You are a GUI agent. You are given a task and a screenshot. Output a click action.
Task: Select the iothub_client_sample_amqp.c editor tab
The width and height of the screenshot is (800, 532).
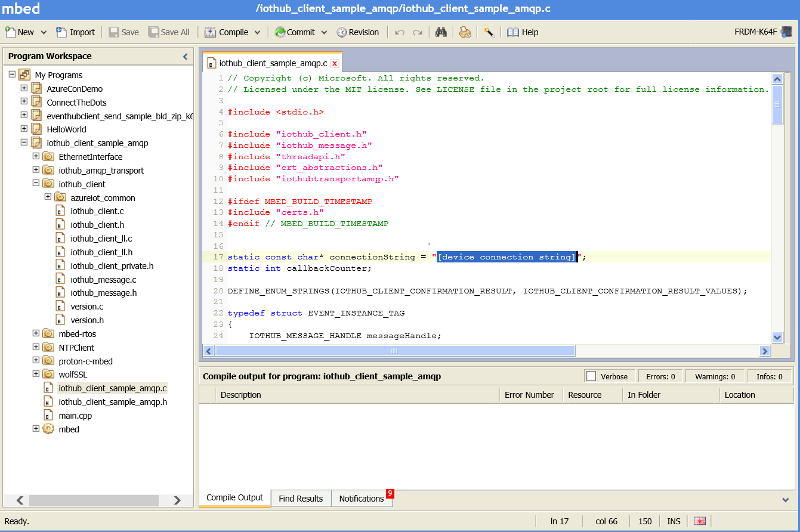click(x=273, y=63)
